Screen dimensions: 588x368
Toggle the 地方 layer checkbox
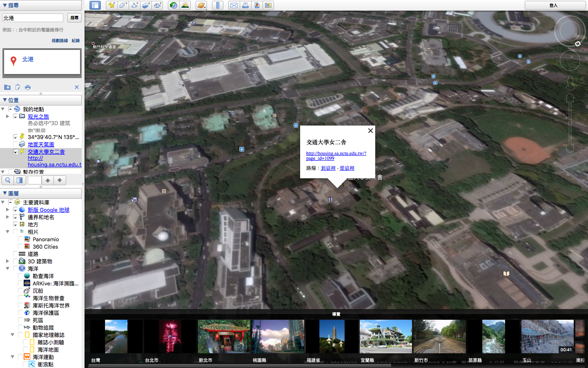click(15, 224)
